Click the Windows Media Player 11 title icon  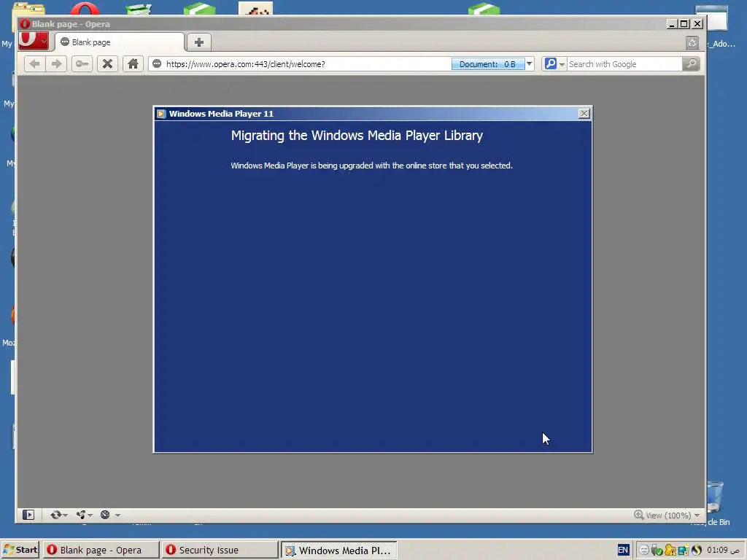coord(161,114)
